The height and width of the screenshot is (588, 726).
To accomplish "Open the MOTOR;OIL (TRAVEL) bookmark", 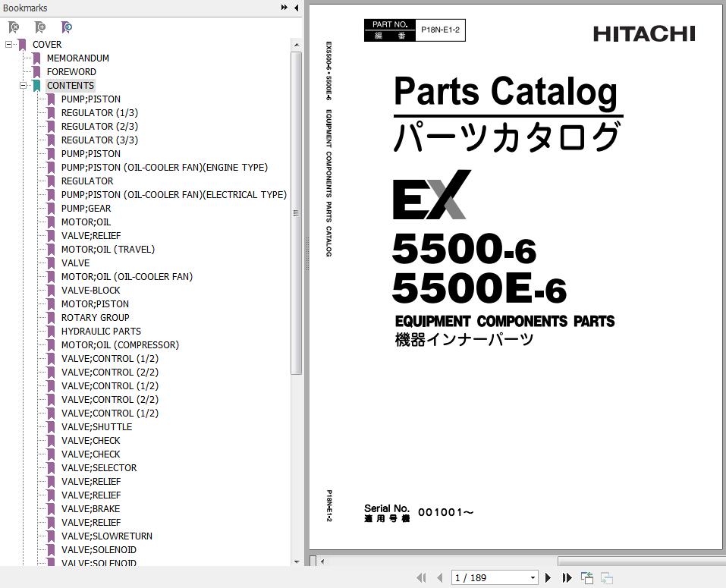I will coord(108,249).
